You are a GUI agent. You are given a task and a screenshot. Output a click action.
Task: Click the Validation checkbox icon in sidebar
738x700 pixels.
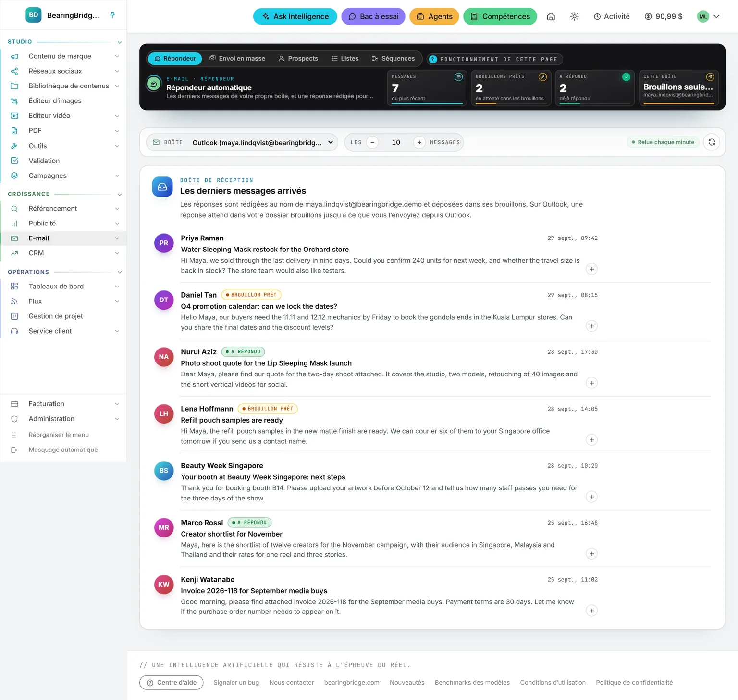(14, 161)
